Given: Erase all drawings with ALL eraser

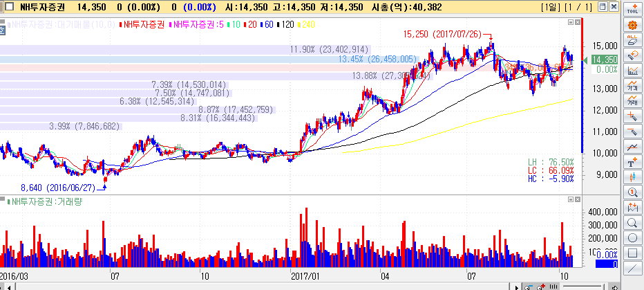Looking at the screenshot, I should coord(632,40).
